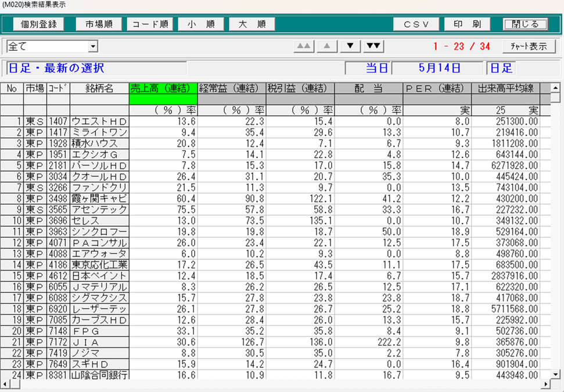
Task: Select the 配 当 column header
Action: click(369, 88)
